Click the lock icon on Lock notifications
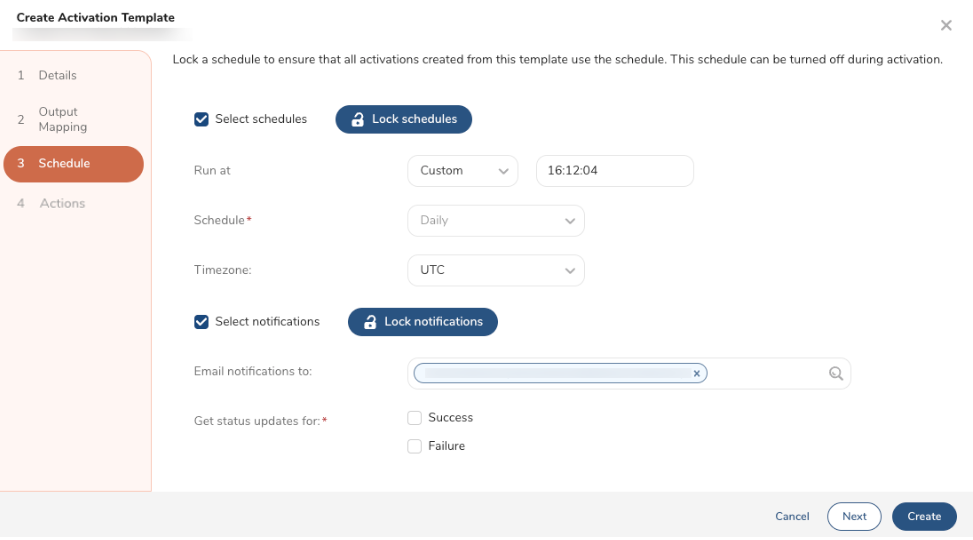 (370, 322)
